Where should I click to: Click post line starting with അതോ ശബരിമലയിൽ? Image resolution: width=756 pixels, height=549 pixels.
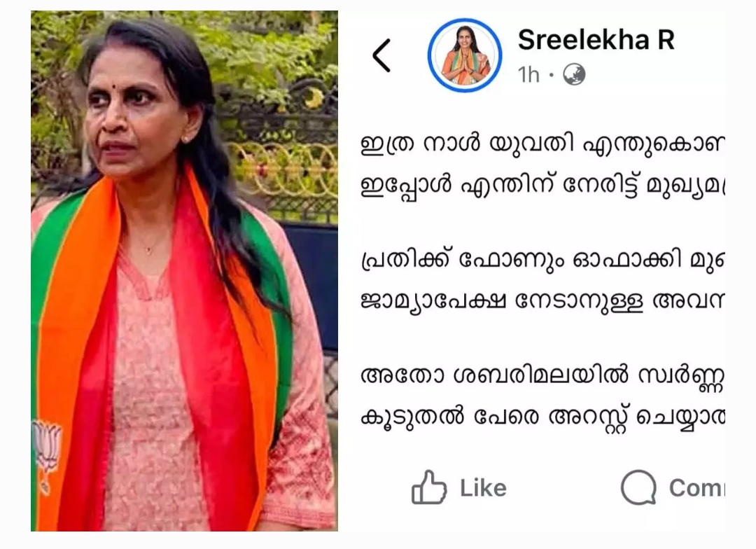tap(542, 377)
